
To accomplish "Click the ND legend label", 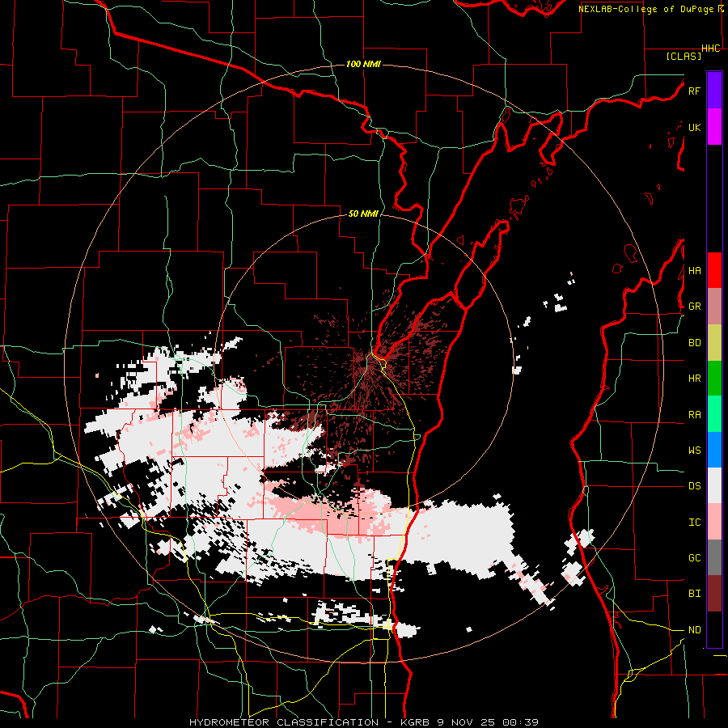I will tap(694, 630).
